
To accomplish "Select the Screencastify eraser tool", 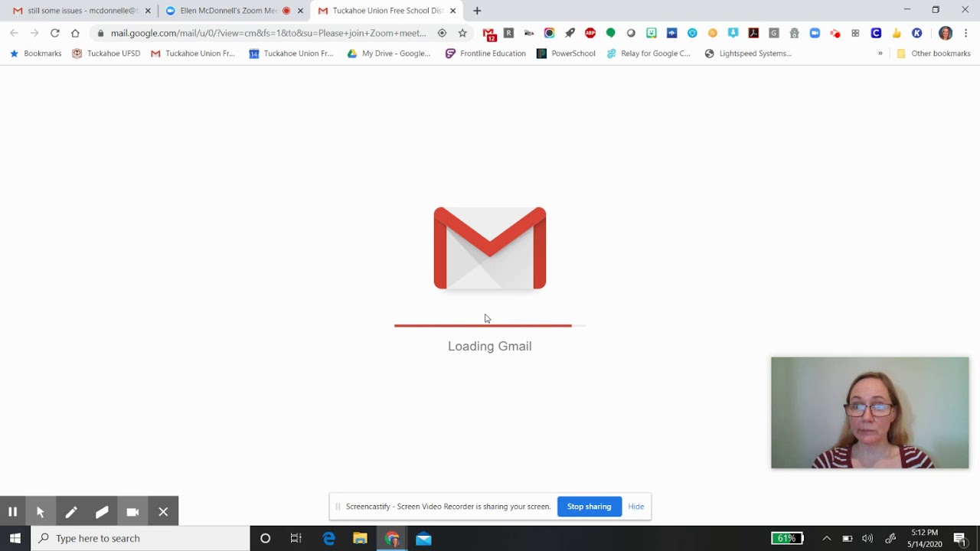I will coord(102,511).
